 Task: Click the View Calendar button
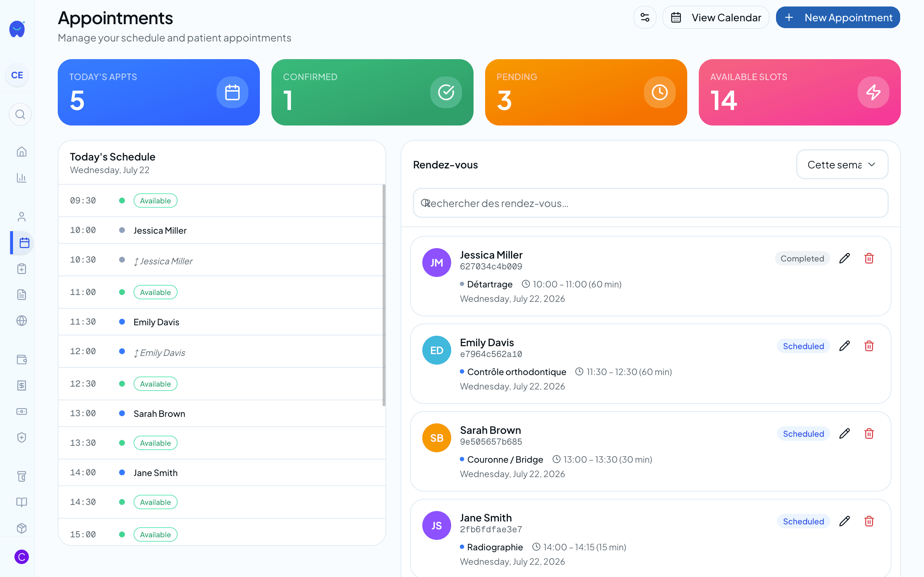point(715,18)
